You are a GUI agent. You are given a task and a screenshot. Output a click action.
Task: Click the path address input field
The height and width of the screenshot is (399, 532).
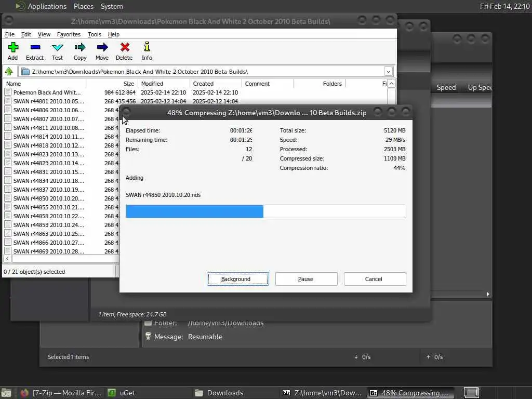point(207,72)
